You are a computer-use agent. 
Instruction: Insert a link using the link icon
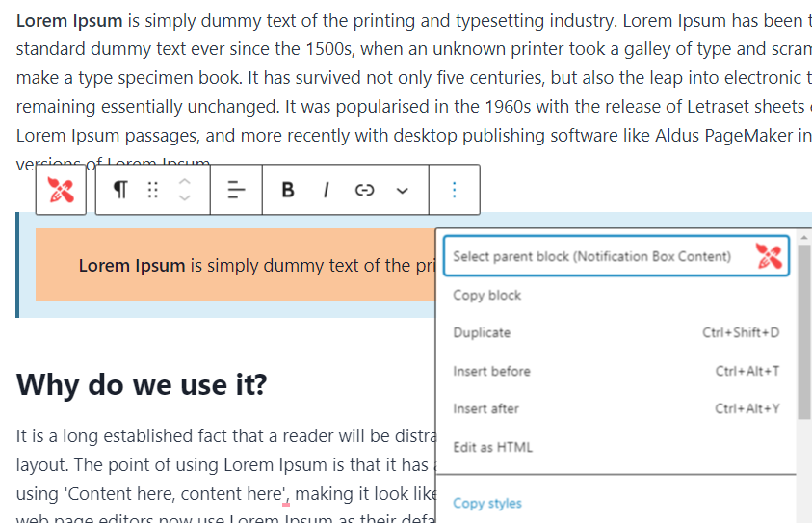(364, 190)
